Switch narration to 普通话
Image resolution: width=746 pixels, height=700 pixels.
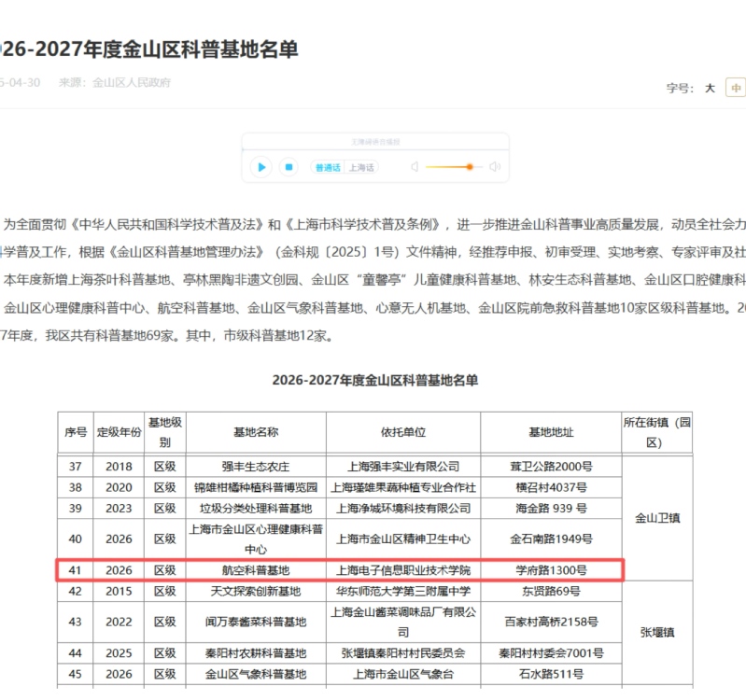click(328, 167)
